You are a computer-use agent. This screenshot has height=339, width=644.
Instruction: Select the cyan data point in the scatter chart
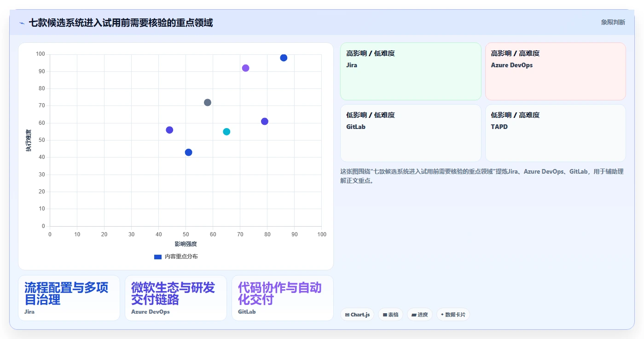(x=226, y=132)
